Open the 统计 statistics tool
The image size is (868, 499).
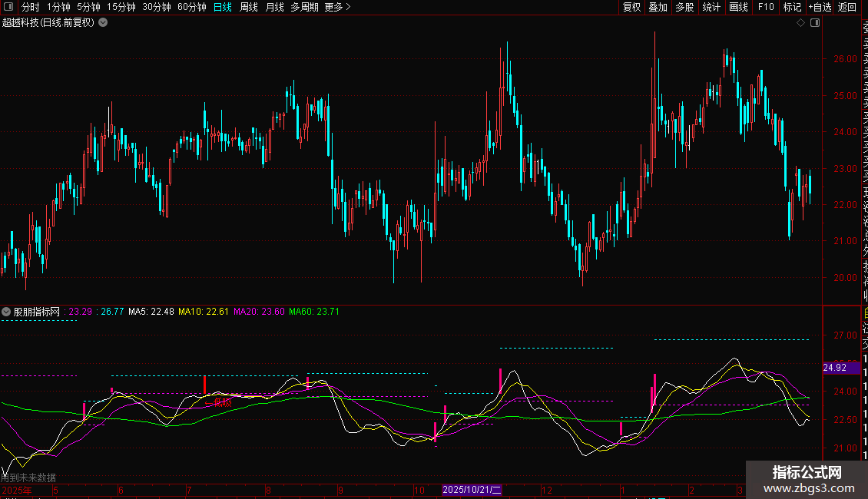coord(711,7)
